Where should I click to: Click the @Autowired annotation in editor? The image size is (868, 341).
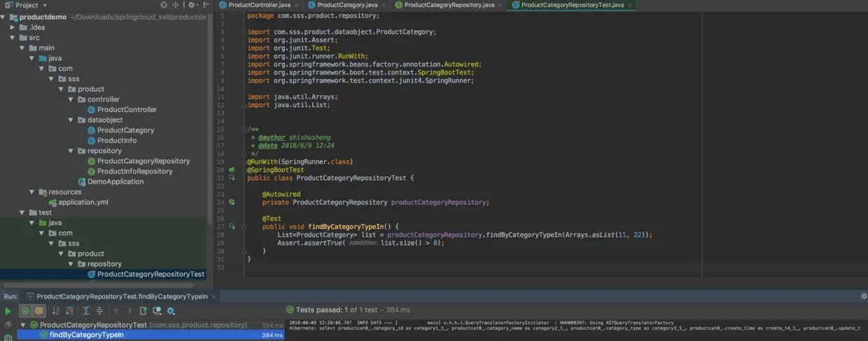click(281, 195)
